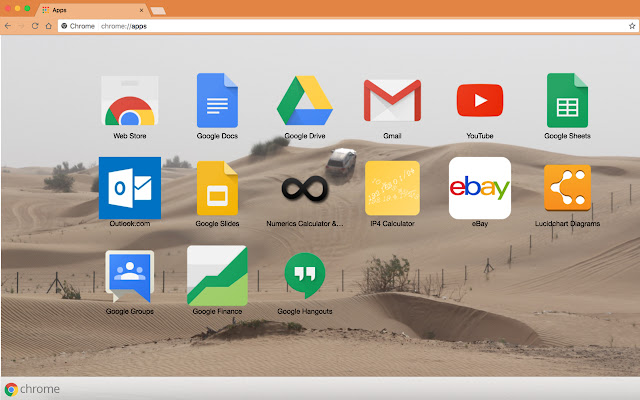Click the site info icon beside Chrome

click(64, 26)
